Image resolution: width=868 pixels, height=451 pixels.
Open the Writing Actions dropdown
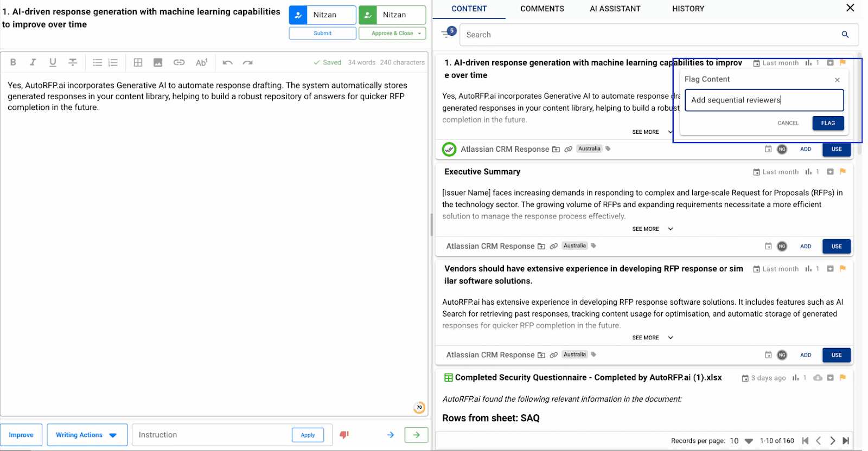click(x=87, y=435)
